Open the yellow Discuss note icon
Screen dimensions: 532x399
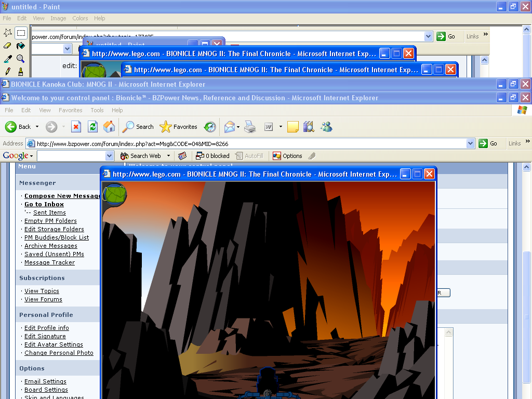point(293,127)
